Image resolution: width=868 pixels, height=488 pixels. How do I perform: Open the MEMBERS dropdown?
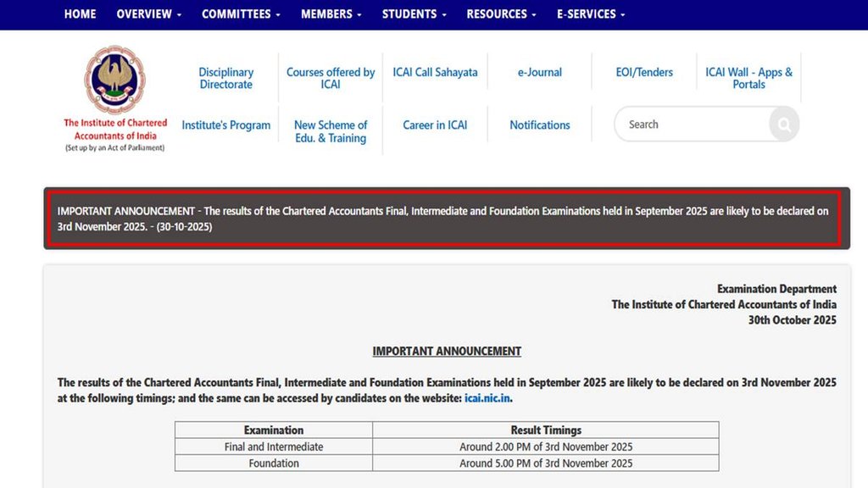point(331,14)
